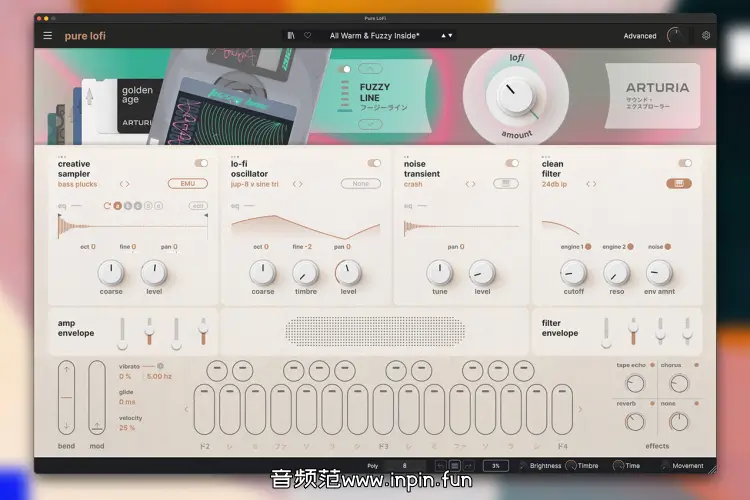The width and height of the screenshot is (750, 500).
Task: Open the EMU sampler mode selector
Action: pos(188,184)
